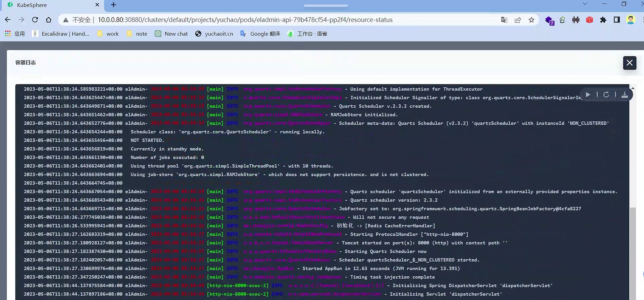Click the log real-time play button

pyautogui.click(x=588, y=95)
